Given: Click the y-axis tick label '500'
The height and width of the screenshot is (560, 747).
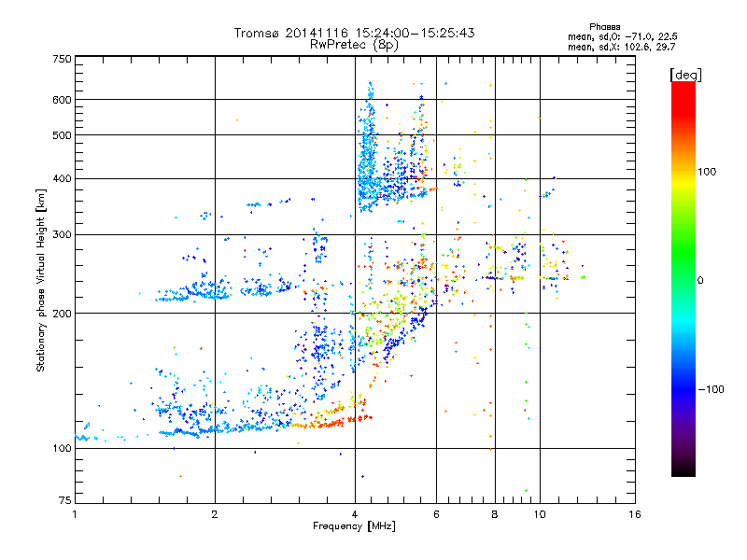Looking at the screenshot, I should [x=62, y=135].
